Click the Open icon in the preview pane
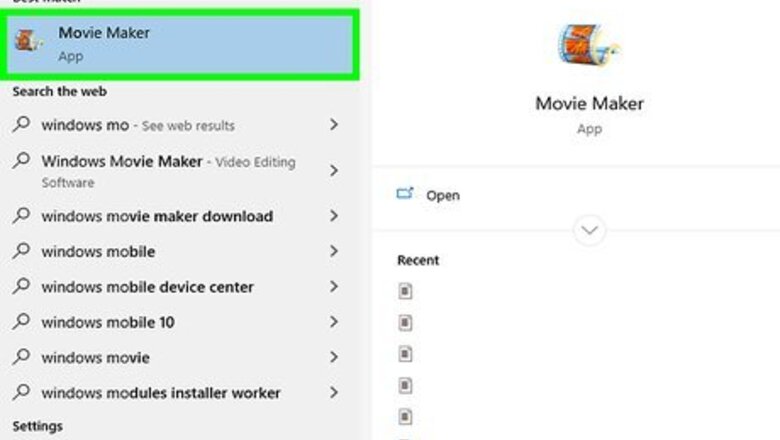This screenshot has height=440, width=780. [x=405, y=194]
